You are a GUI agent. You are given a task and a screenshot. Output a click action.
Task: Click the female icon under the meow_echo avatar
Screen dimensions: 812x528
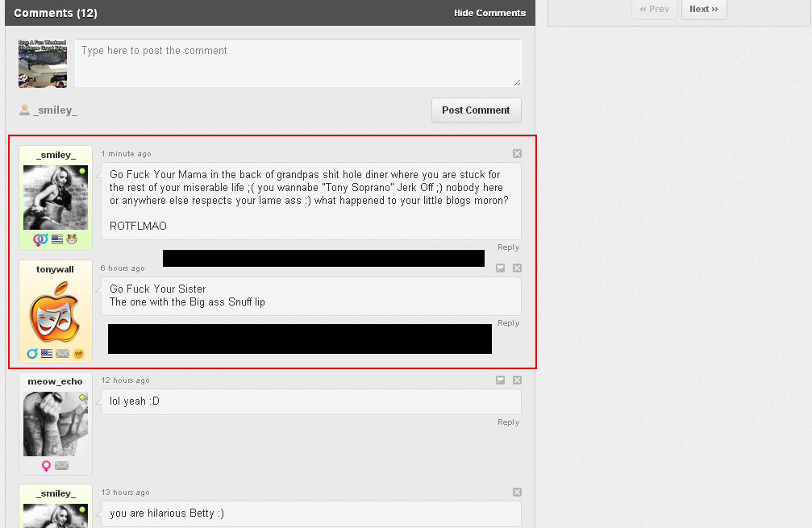[x=46, y=466]
